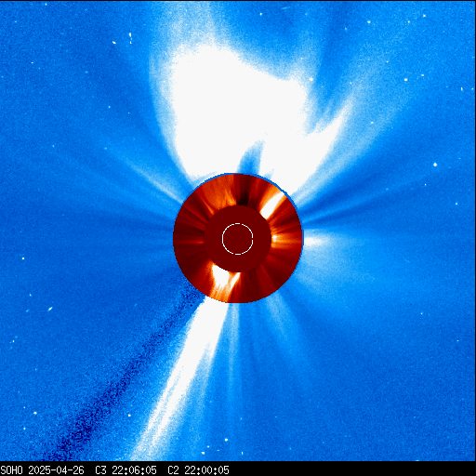
Task: Click the dark notch in CME above red disk
Action: click(252, 160)
